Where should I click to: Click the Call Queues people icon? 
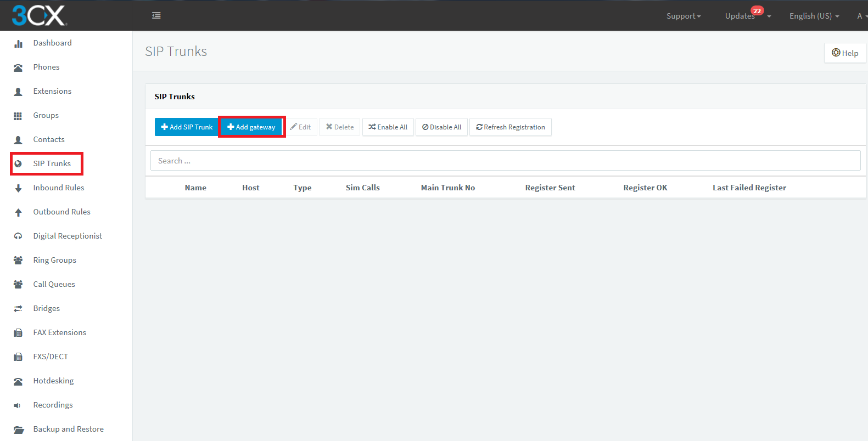(18, 285)
